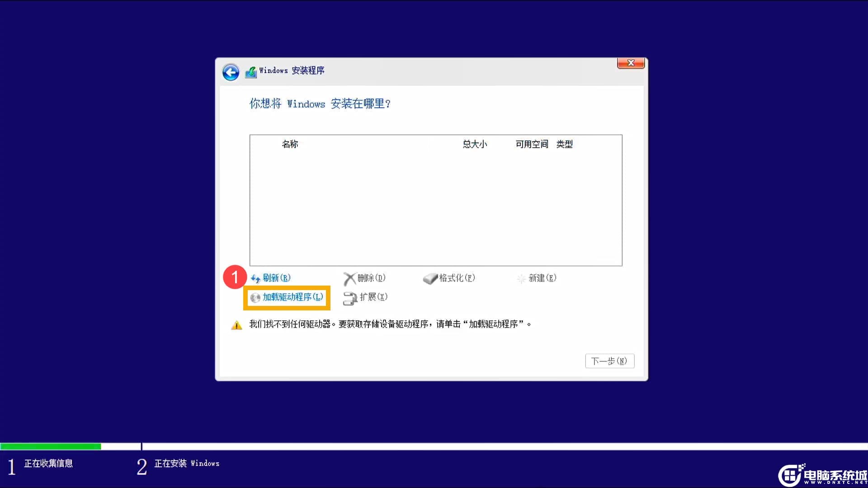Click step 2 正在安装 Windows label

[187, 464]
